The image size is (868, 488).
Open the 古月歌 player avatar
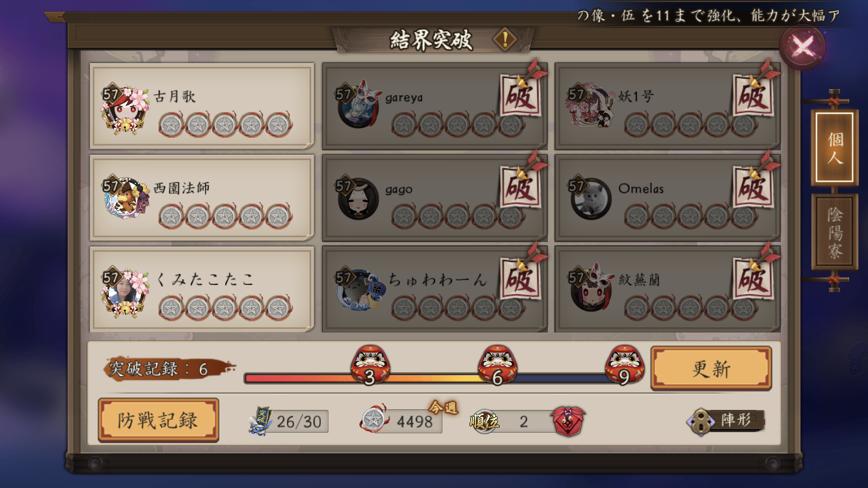(126, 108)
